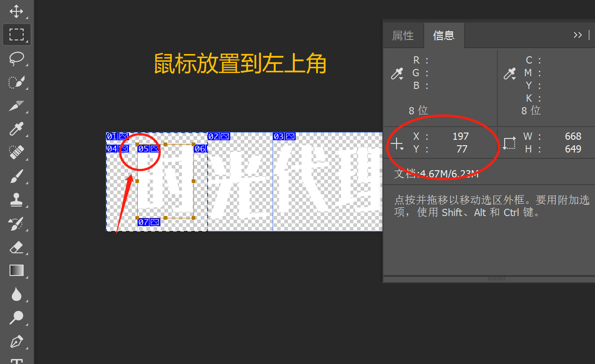Choose the Brush tool
This screenshot has width=595, height=364.
16,177
